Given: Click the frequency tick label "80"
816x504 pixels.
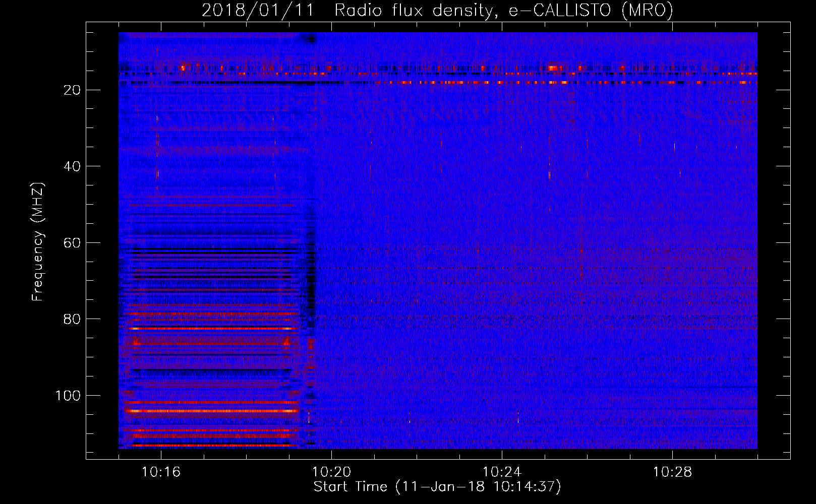Looking at the screenshot, I should click(x=73, y=319).
